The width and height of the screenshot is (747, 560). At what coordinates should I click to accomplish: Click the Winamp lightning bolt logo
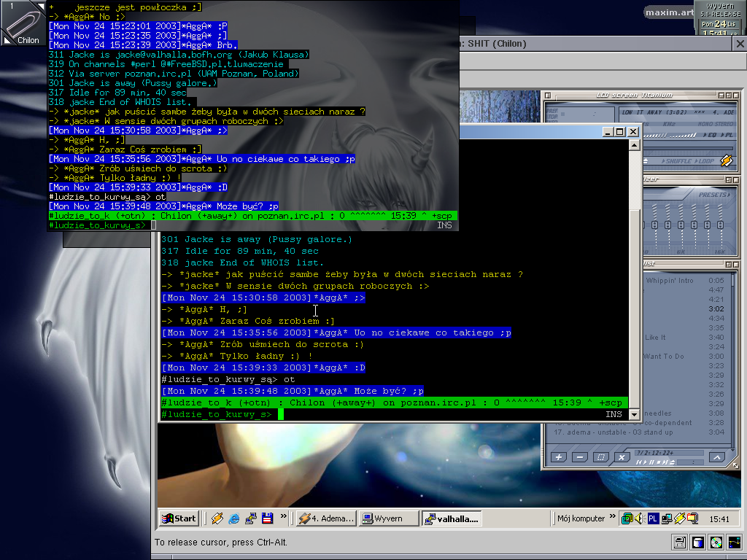coord(726,160)
